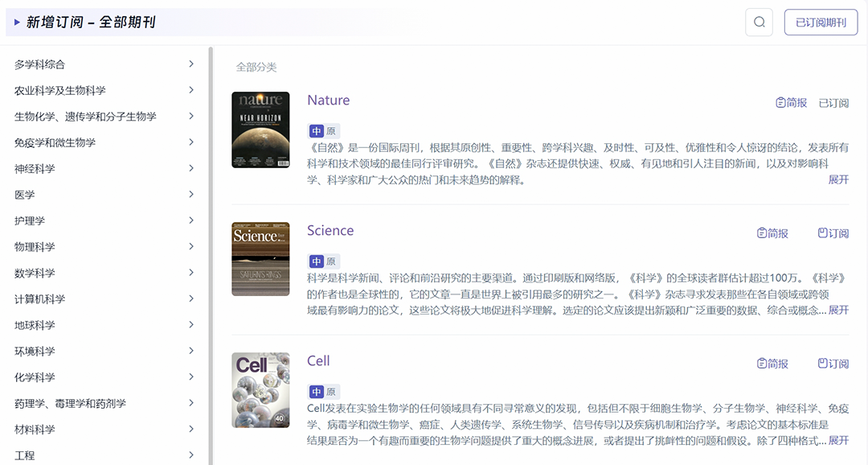Click the 原 badge under Science

331,261
